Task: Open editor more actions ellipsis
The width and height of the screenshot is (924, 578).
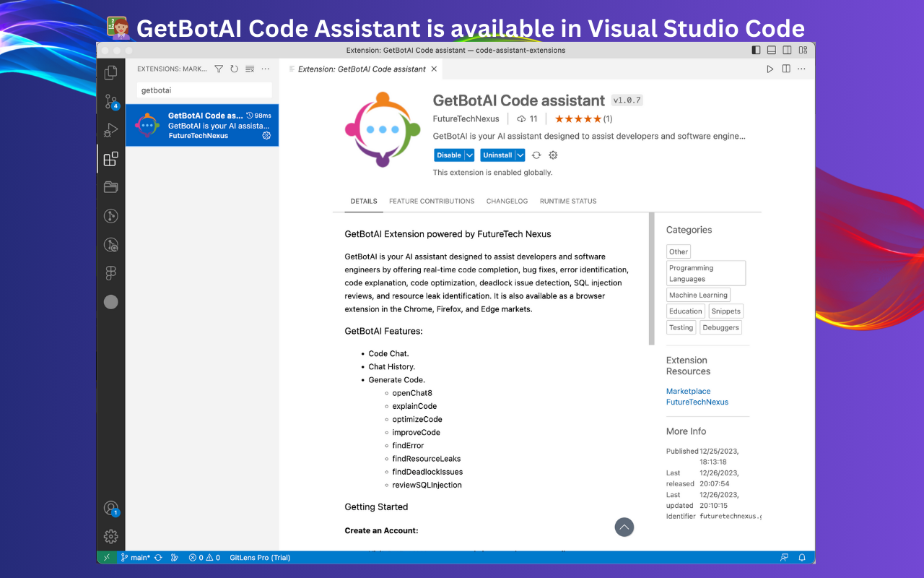Action: (x=802, y=69)
